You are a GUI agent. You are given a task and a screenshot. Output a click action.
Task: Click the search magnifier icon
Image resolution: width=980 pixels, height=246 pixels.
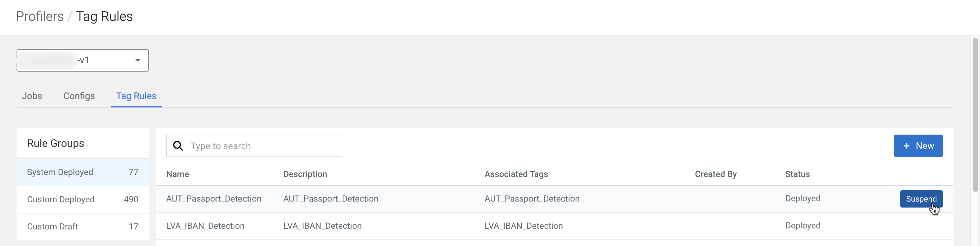[x=178, y=146]
